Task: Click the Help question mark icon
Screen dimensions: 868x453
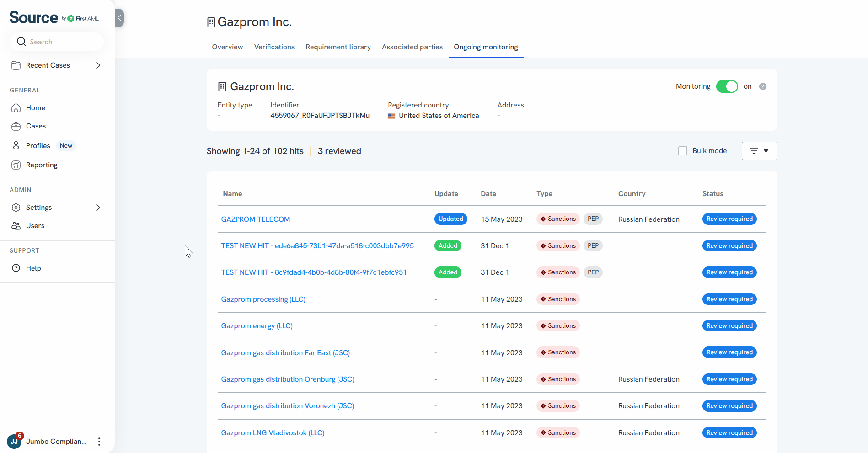Action: pyautogui.click(x=16, y=268)
